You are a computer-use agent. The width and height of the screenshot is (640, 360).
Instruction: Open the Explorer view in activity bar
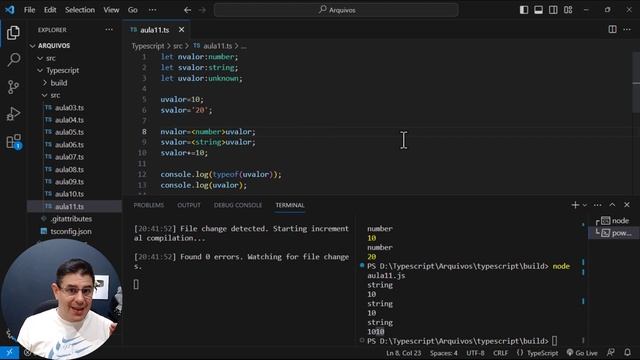pyautogui.click(x=13, y=33)
